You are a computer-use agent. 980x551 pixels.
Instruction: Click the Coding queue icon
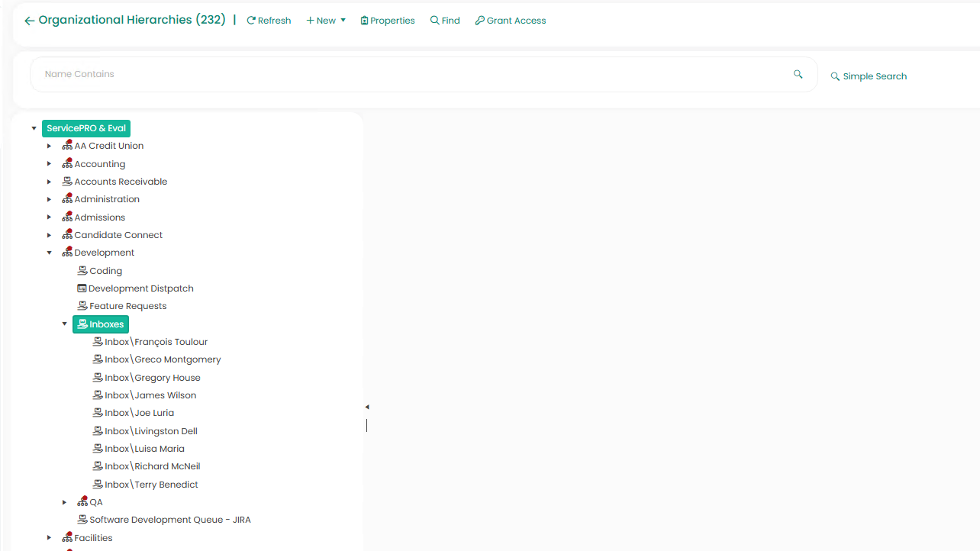pyautogui.click(x=82, y=271)
